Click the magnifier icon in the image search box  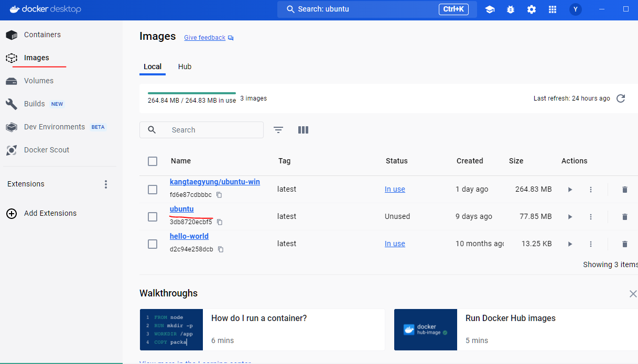(x=152, y=130)
